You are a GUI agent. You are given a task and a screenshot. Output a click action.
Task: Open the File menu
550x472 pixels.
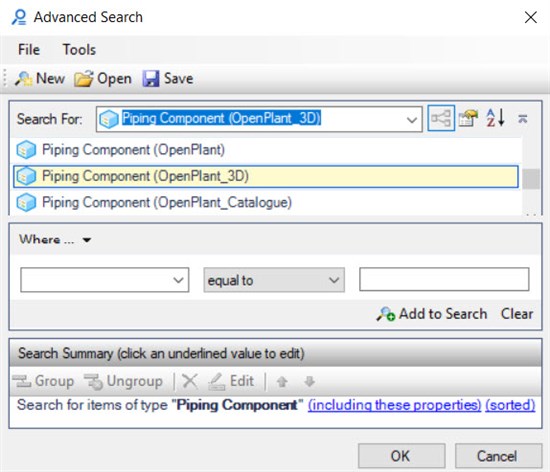point(29,49)
